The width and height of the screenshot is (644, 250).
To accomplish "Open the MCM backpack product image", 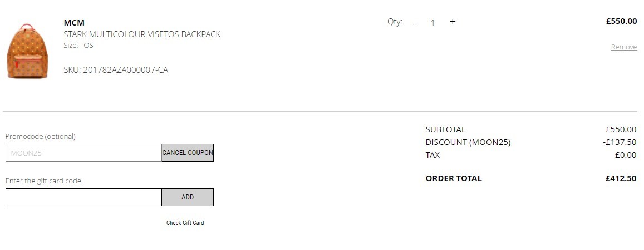I will pyautogui.click(x=27, y=51).
